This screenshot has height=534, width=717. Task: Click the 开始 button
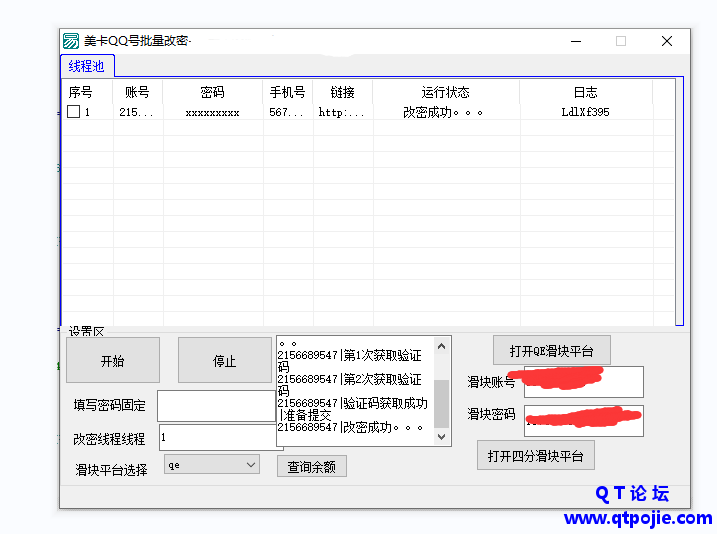113,360
